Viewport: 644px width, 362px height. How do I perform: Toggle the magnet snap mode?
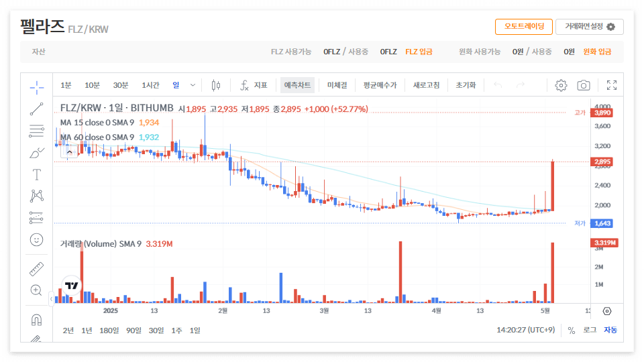pyautogui.click(x=36, y=320)
